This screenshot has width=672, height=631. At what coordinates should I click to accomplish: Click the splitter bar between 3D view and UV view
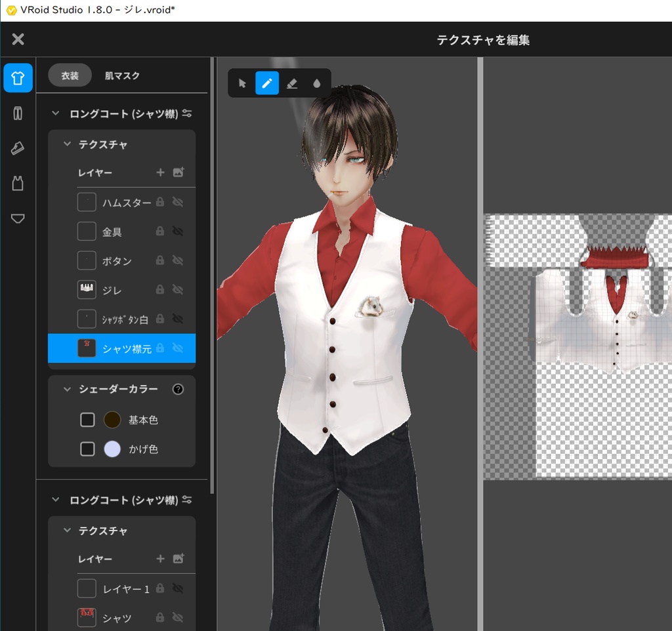(480, 344)
